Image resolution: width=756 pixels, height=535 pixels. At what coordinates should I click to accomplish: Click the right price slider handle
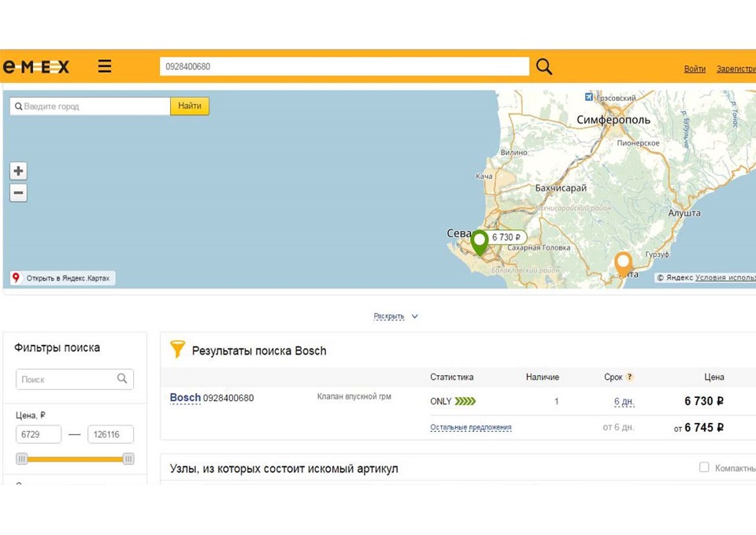[128, 459]
